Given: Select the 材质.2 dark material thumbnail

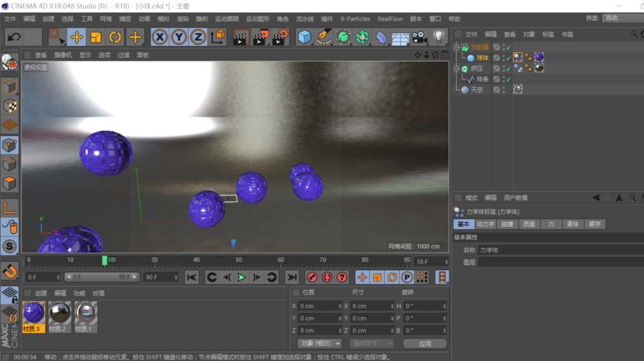Looking at the screenshot, I should coord(59,317).
